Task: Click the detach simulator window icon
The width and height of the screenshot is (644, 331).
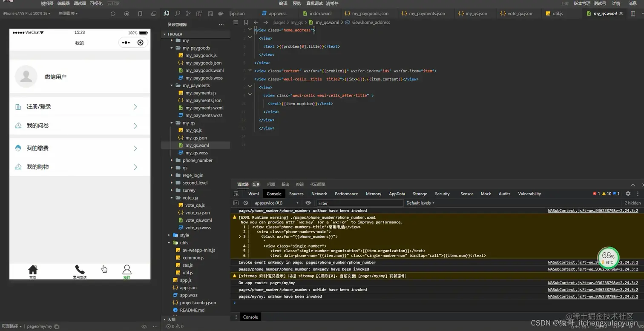Action: pyautogui.click(x=154, y=14)
